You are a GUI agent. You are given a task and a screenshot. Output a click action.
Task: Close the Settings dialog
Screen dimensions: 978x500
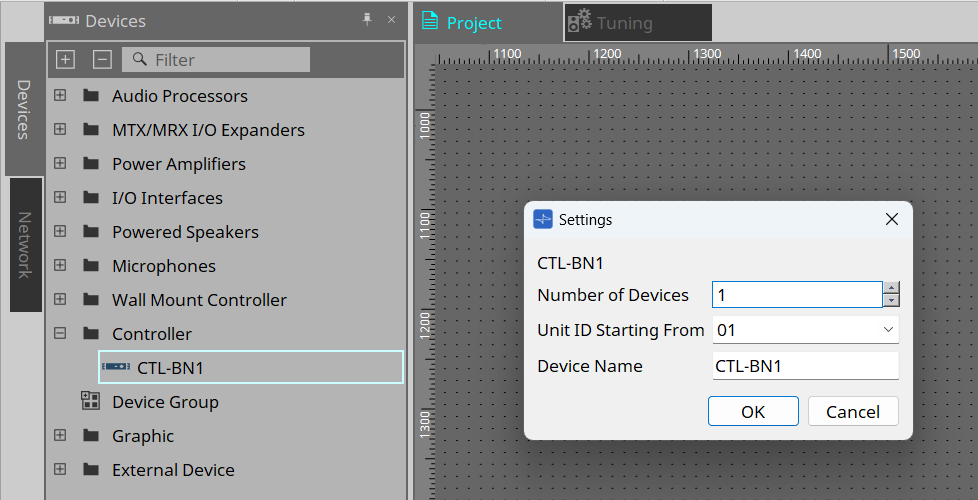point(892,219)
